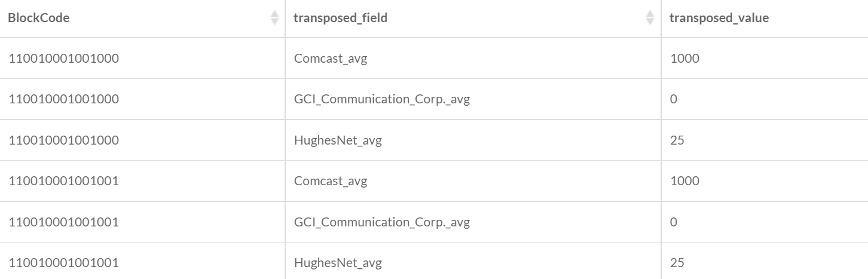Click the value 1000 in the first row
Viewport: 868px width, 279px height.
[x=684, y=59]
